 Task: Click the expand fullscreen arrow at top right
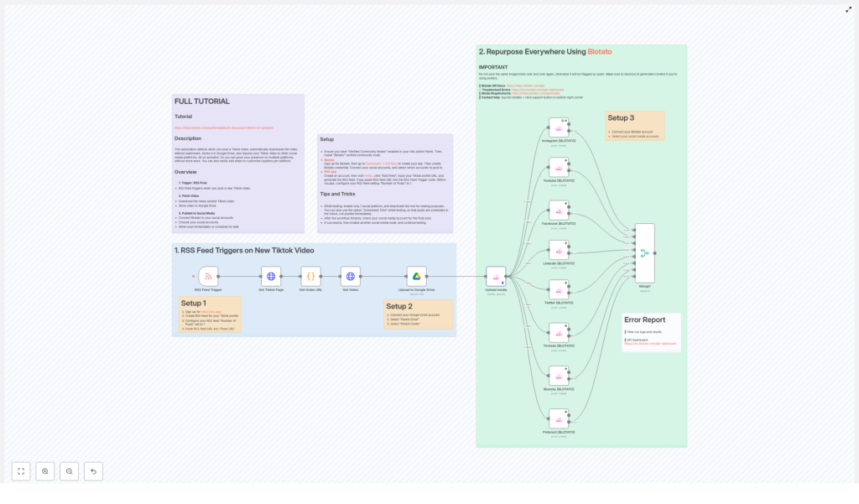pos(849,10)
